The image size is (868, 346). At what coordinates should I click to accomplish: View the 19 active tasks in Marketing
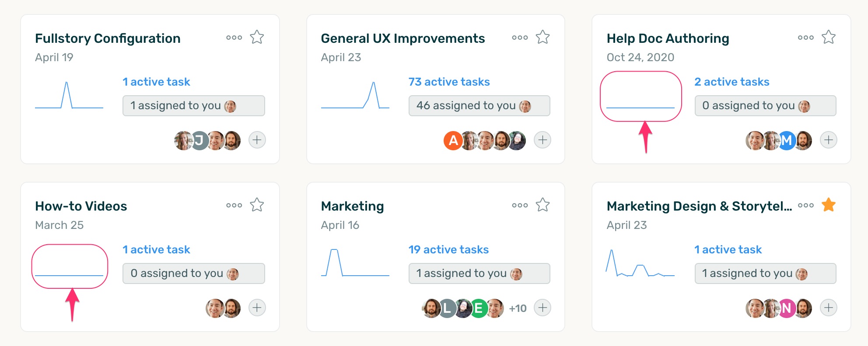[448, 249]
